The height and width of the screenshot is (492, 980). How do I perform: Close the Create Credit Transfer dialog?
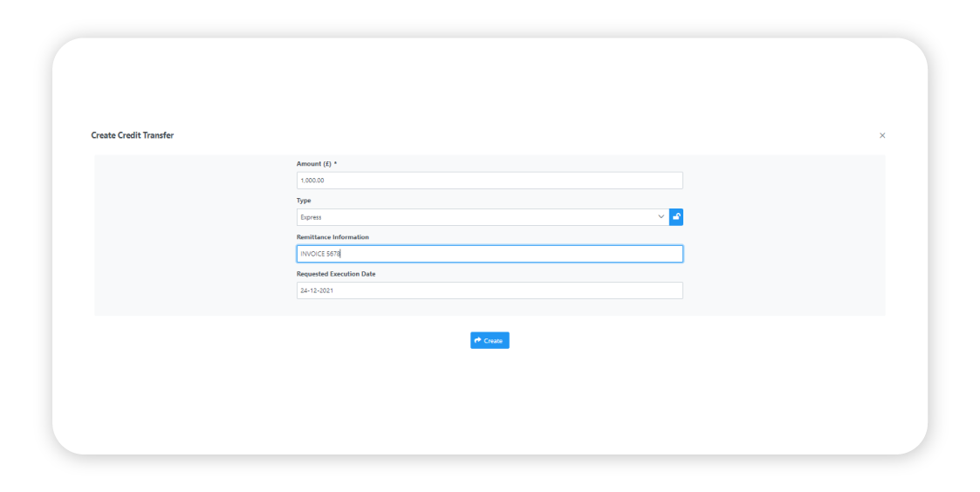(882, 136)
